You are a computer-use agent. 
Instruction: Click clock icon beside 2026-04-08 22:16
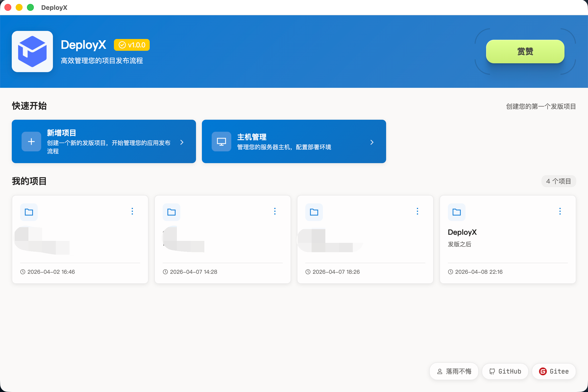pos(450,272)
